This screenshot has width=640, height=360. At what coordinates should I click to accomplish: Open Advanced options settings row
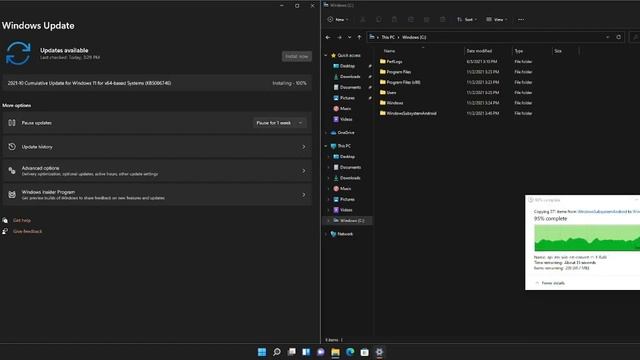tap(157, 171)
